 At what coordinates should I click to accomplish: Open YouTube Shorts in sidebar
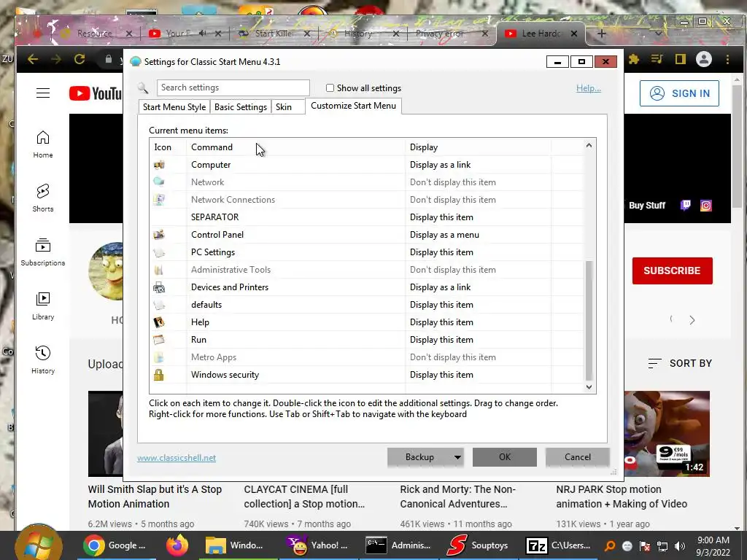pyautogui.click(x=43, y=198)
